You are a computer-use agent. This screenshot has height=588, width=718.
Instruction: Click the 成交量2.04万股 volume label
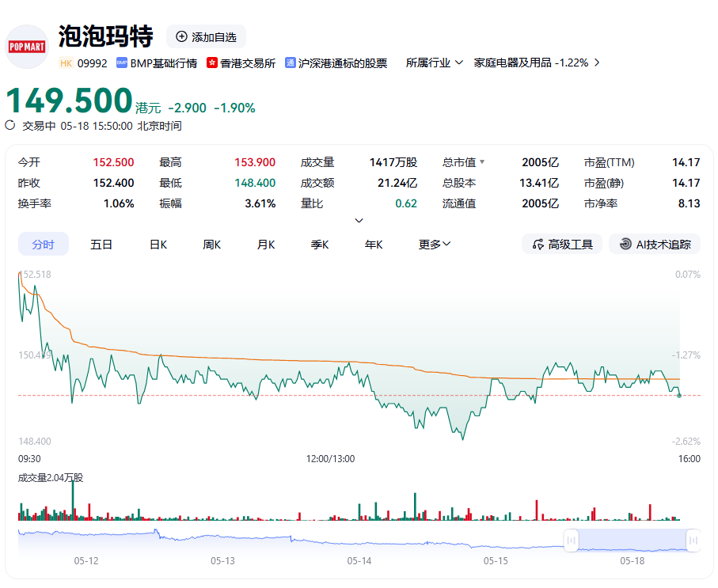51,478
